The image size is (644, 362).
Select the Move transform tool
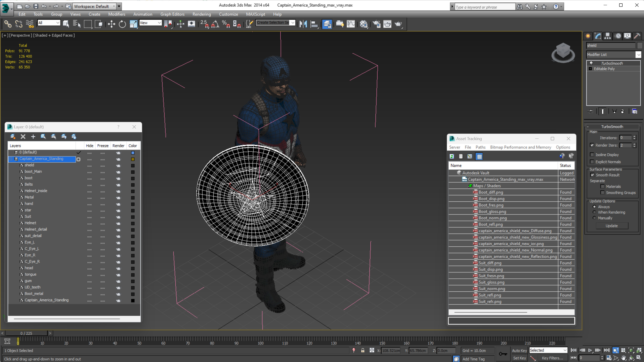pyautogui.click(x=111, y=24)
